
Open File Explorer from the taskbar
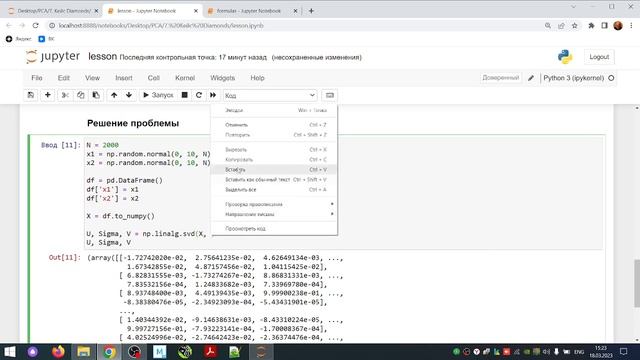(84, 351)
